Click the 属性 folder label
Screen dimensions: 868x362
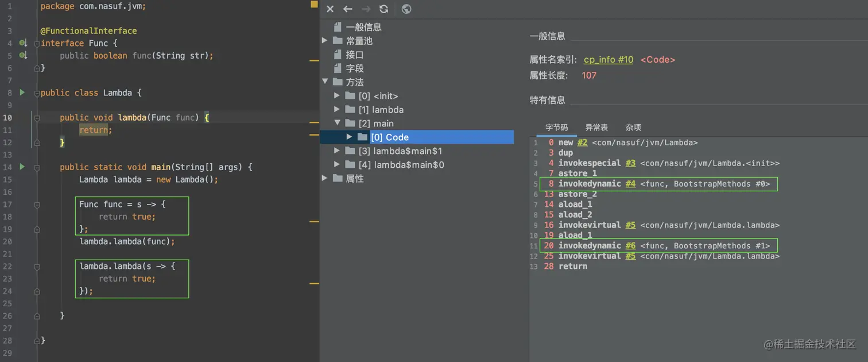[355, 179]
